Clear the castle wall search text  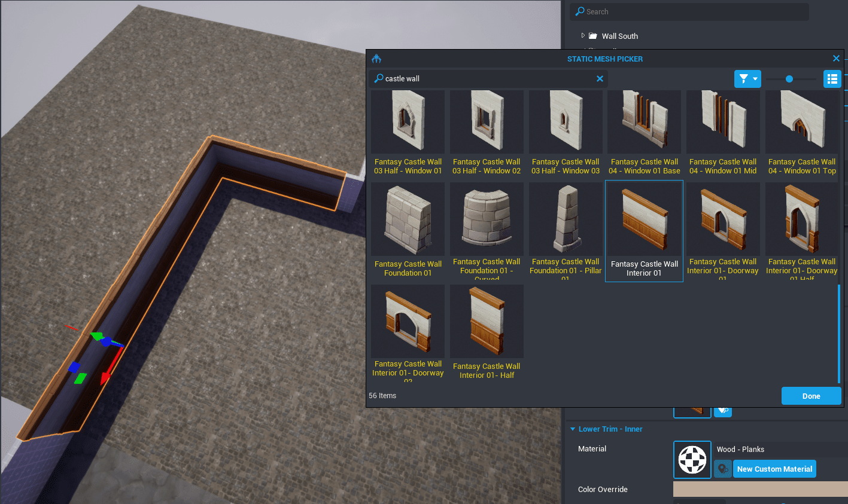point(600,79)
